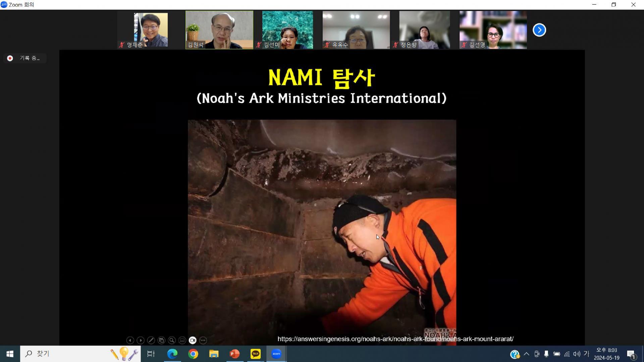Image resolution: width=644 pixels, height=362 pixels.
Task: Show all slides grid view
Action: click(x=161, y=340)
